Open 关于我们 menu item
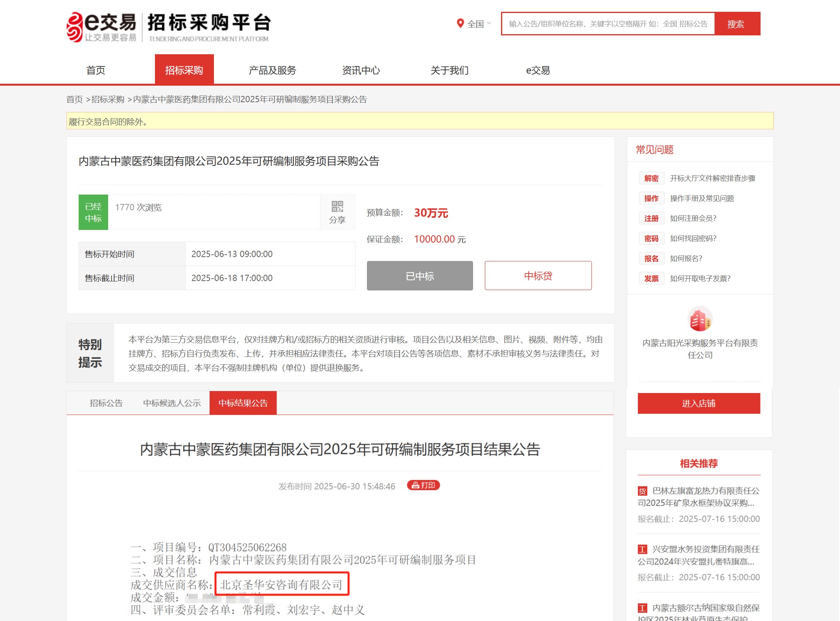This screenshot has height=621, width=840. pyautogui.click(x=449, y=70)
